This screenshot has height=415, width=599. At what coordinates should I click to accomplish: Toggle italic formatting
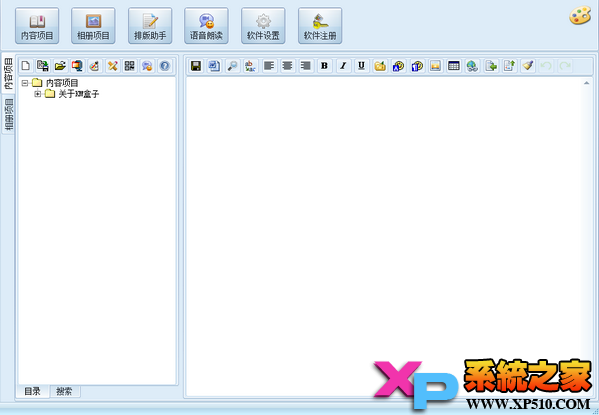point(343,66)
